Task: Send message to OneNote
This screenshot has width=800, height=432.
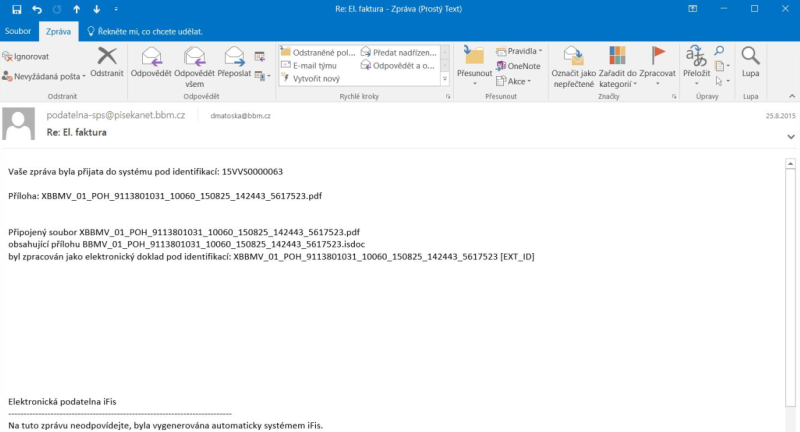Action: point(518,66)
